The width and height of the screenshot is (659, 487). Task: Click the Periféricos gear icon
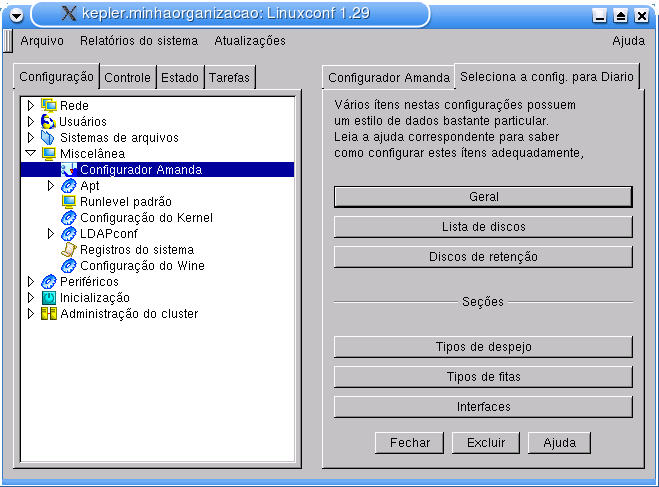(49, 282)
